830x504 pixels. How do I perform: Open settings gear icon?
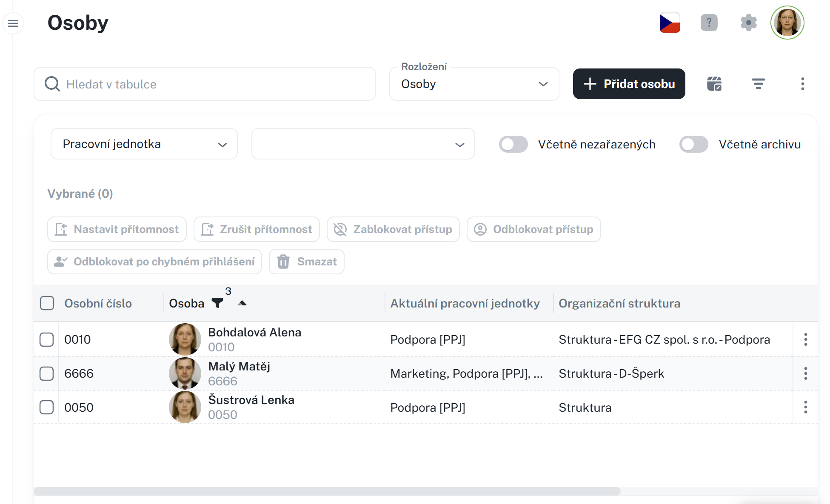tap(748, 23)
